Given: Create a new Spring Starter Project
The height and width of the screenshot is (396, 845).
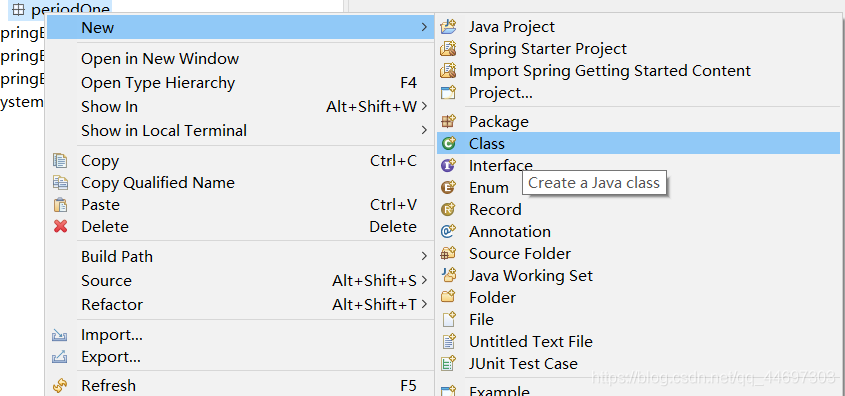Looking at the screenshot, I should pos(639,48).
